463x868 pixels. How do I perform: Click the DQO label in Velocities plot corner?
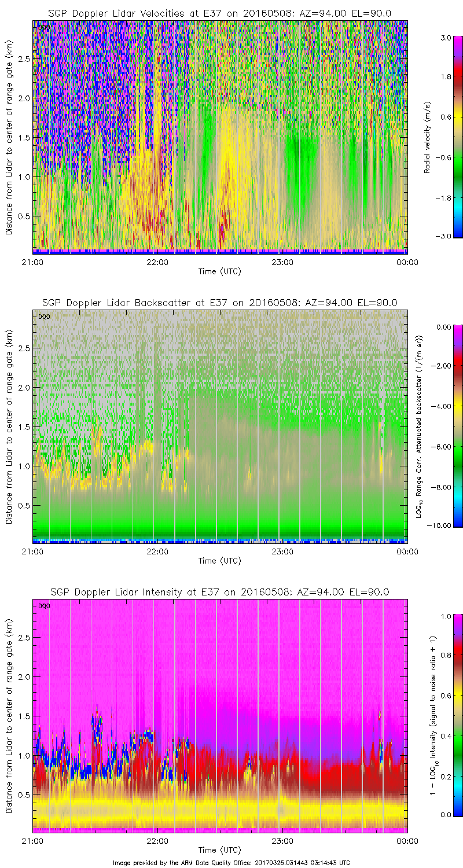(43, 28)
